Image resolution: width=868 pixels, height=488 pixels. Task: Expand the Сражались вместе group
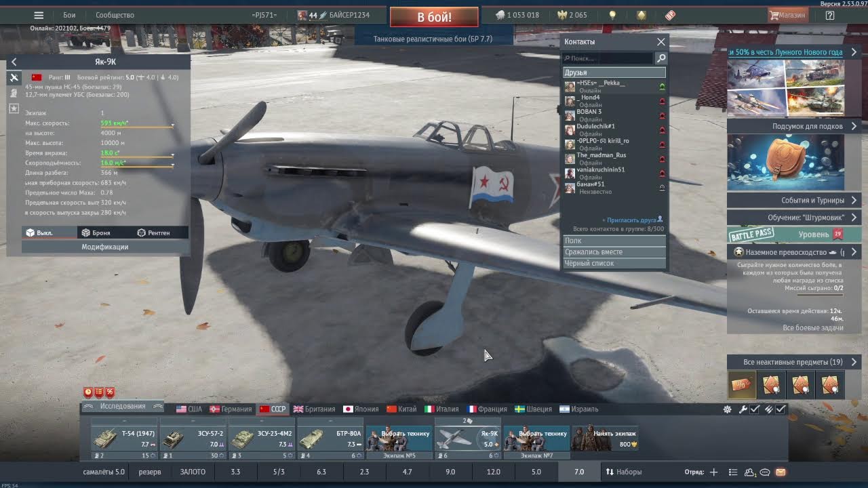(614, 251)
